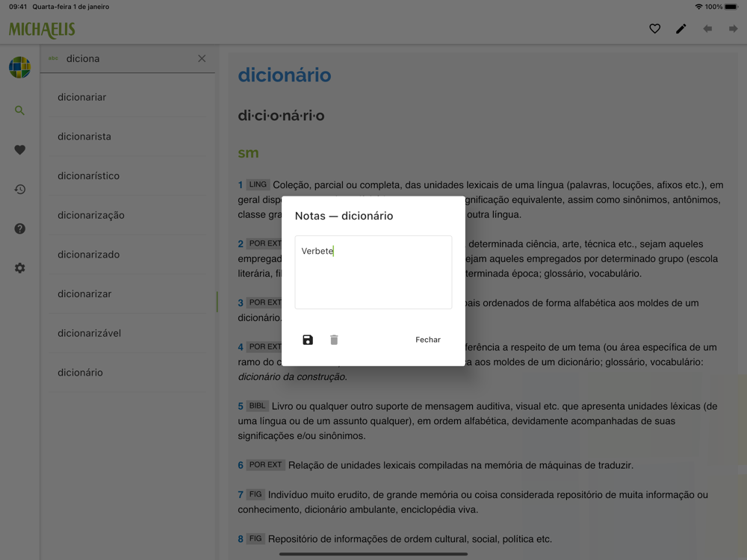The width and height of the screenshot is (747, 560).
Task: Go forward with the right arrow icon
Action: 734,28
